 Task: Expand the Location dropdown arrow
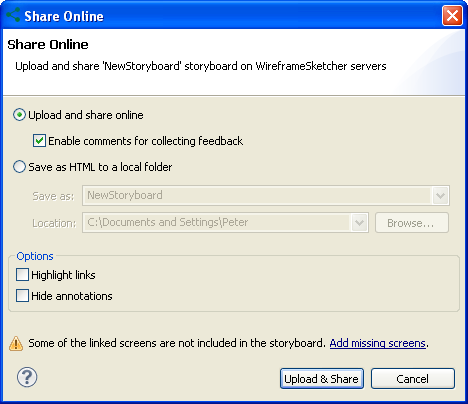(x=359, y=223)
